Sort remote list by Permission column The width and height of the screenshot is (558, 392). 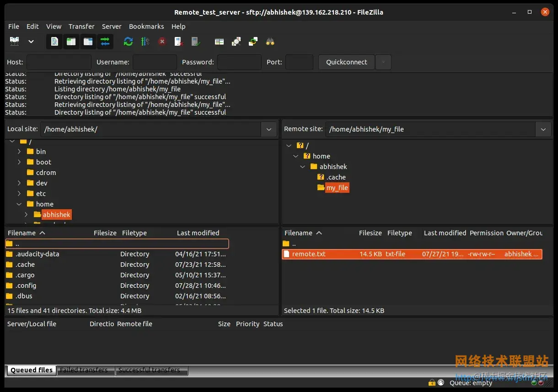click(486, 233)
